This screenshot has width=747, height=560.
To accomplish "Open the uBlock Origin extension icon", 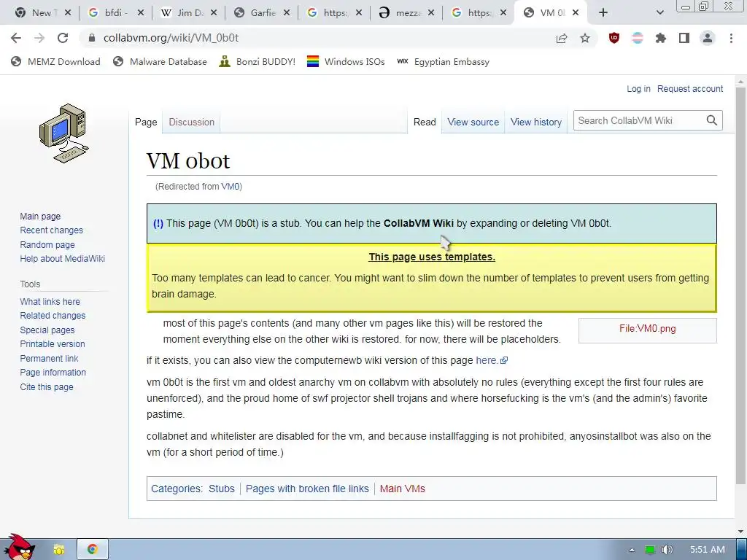I will [x=614, y=38].
